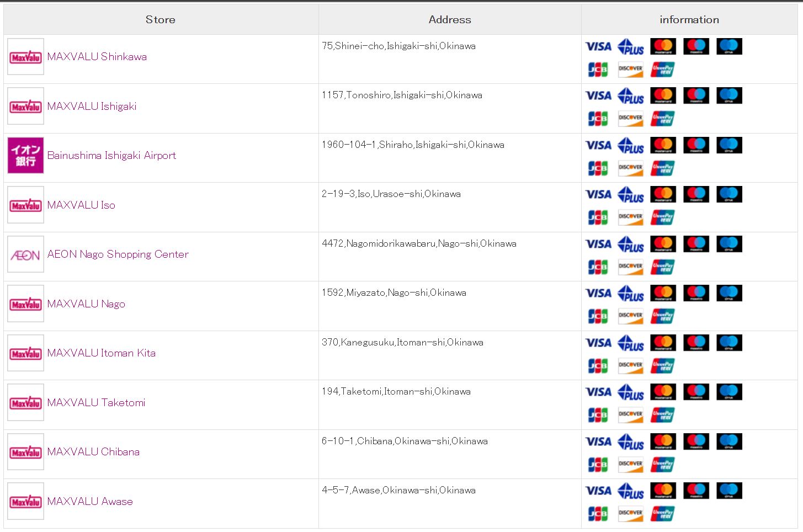This screenshot has width=803, height=532.
Task: Select address 6-10-1,Chibana,Okinawa-shi,Okinawa
Action: pos(405,441)
